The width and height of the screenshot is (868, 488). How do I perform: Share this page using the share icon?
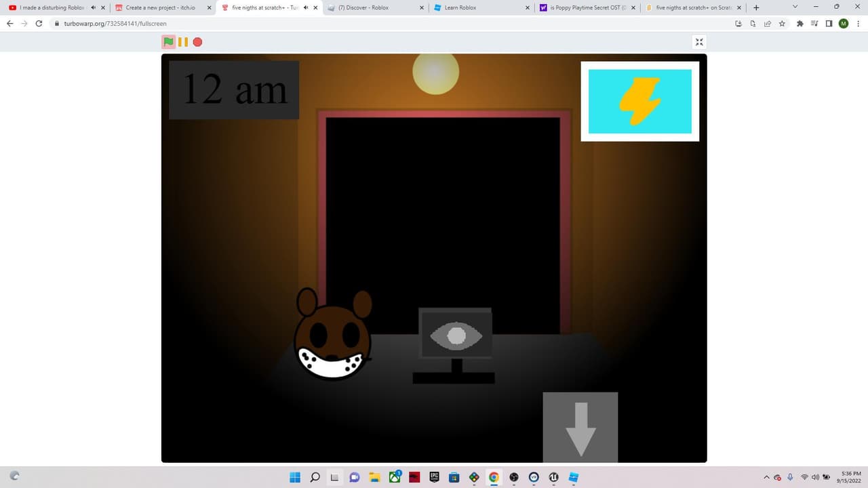coord(768,23)
